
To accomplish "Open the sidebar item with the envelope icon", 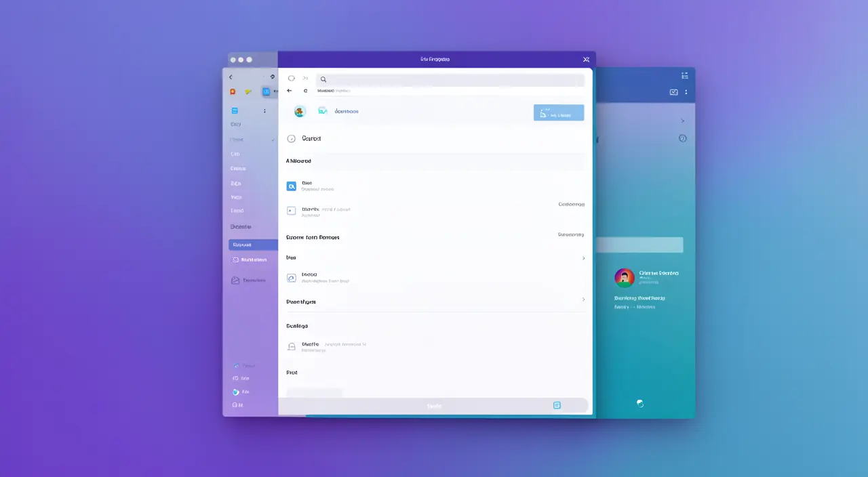I will click(x=248, y=280).
